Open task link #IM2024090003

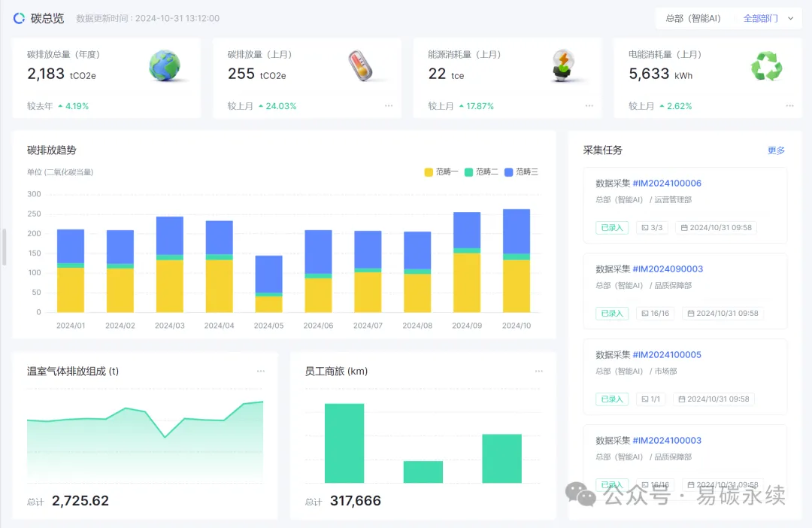coord(667,269)
